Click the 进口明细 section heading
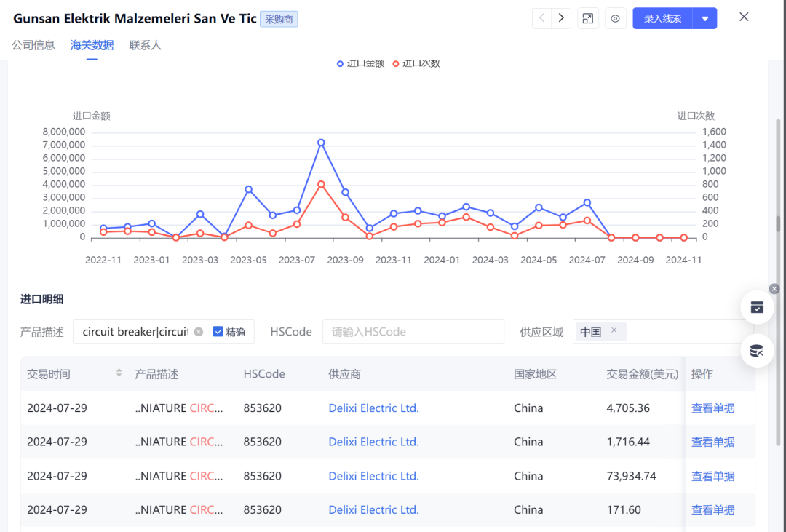Image resolution: width=786 pixels, height=532 pixels. click(41, 300)
